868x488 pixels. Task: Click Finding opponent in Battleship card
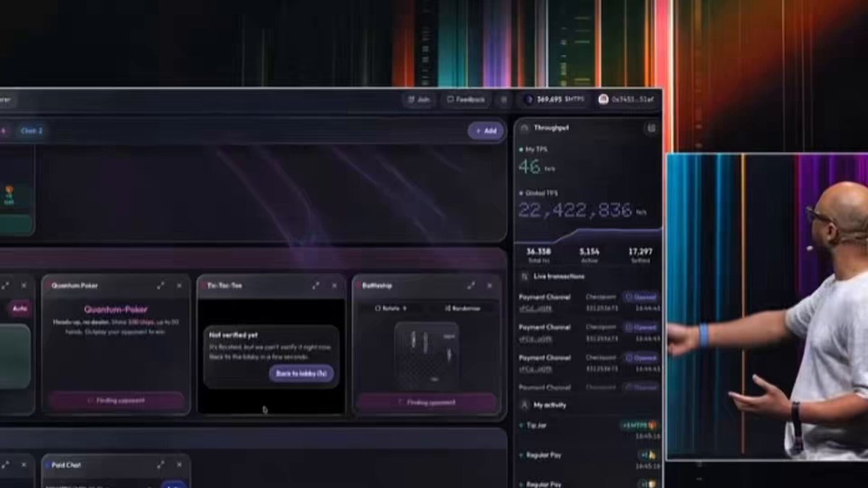click(426, 403)
